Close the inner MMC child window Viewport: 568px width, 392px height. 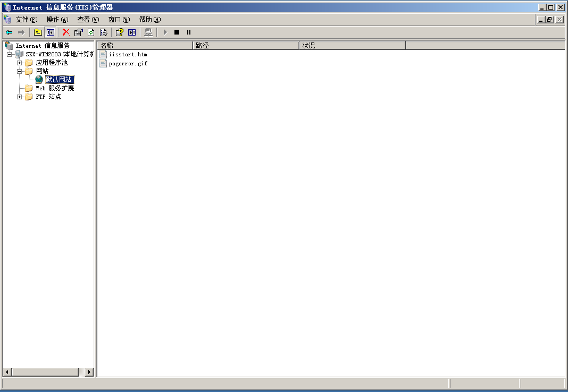coord(559,20)
